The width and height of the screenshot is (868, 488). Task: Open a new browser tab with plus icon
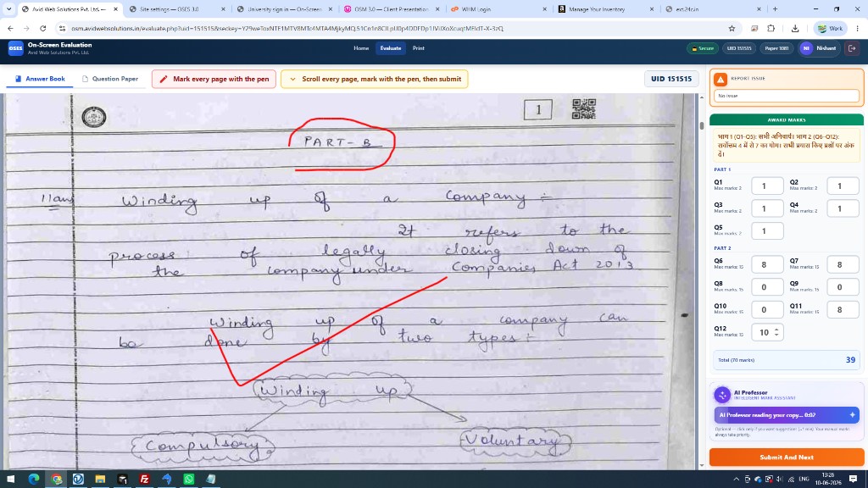775,8
